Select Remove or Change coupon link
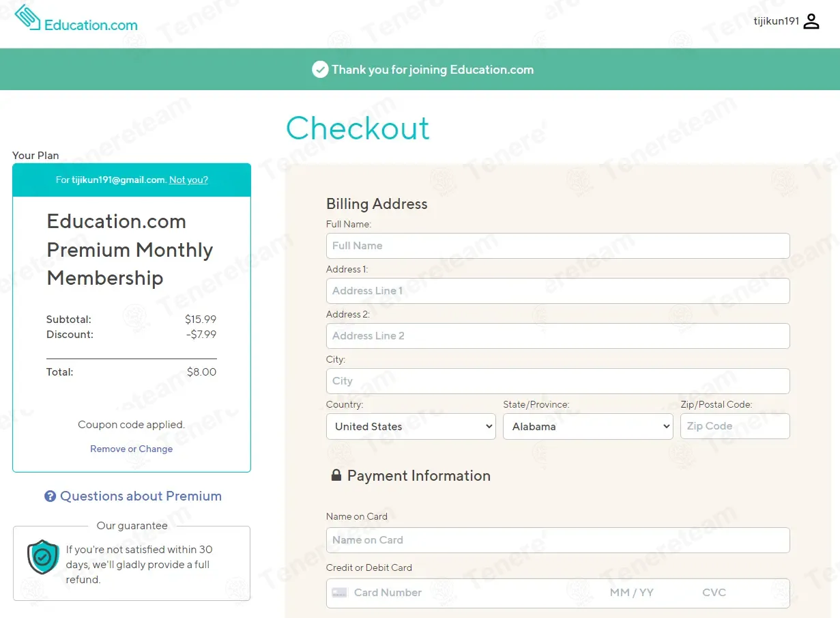 (x=131, y=449)
